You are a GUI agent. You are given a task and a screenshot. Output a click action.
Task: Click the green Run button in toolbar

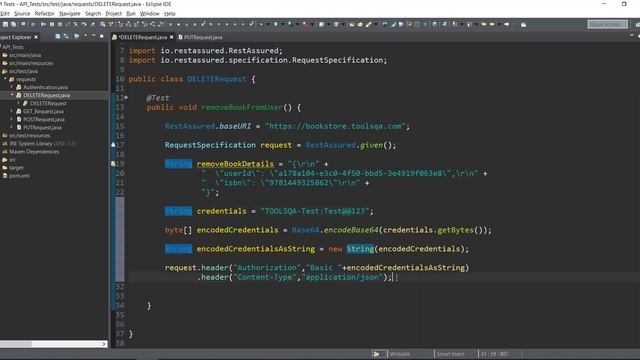(276, 24)
